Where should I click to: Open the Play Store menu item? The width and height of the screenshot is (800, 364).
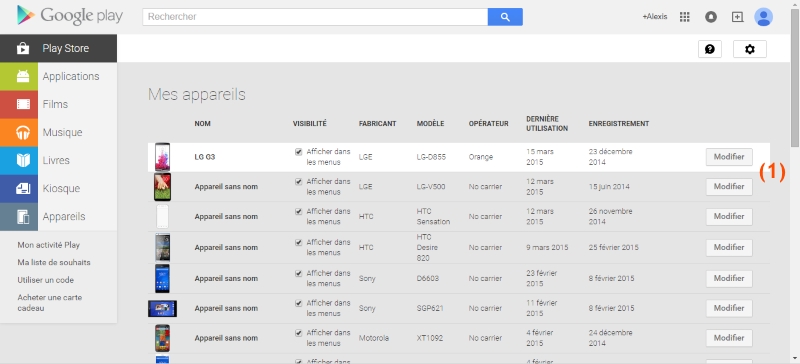[x=59, y=48]
